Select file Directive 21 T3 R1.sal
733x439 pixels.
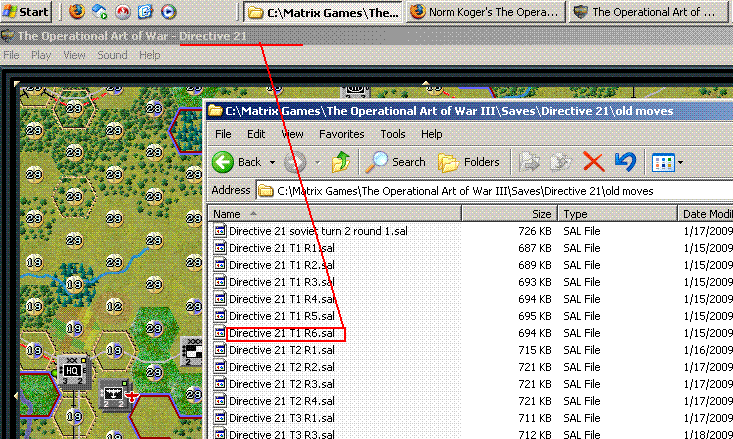(x=281, y=418)
